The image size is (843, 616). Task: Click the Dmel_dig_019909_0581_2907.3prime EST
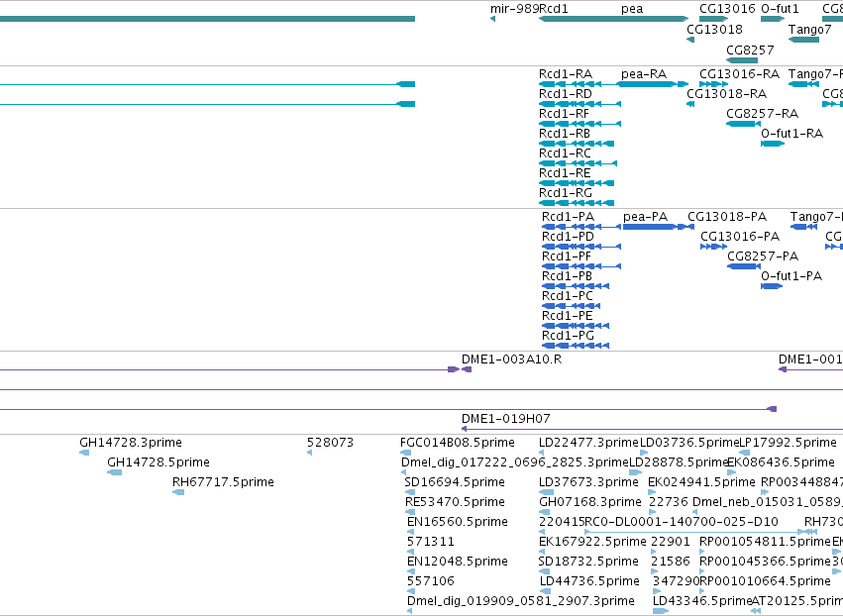click(410, 611)
